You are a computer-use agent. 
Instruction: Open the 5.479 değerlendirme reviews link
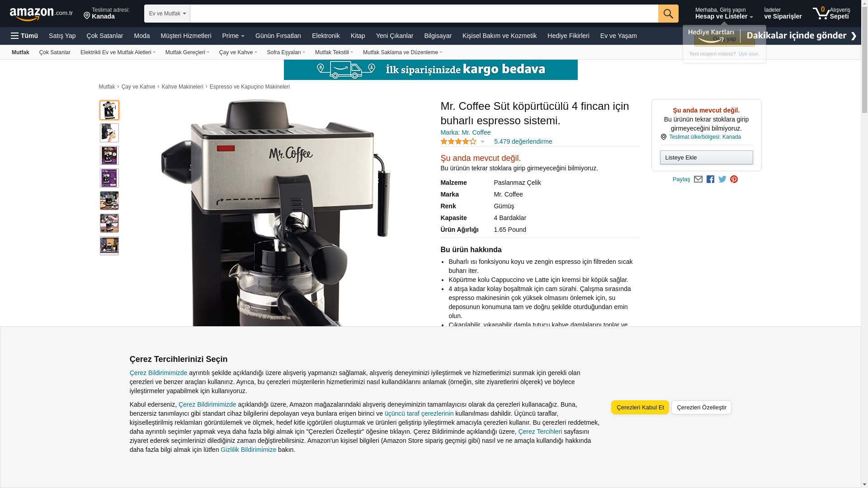523,141
